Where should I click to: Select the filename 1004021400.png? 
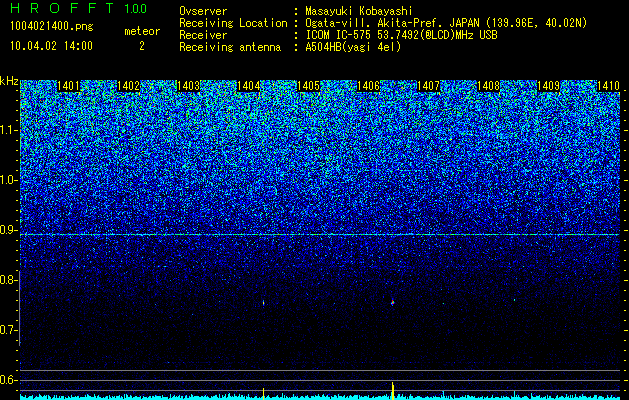point(52,27)
